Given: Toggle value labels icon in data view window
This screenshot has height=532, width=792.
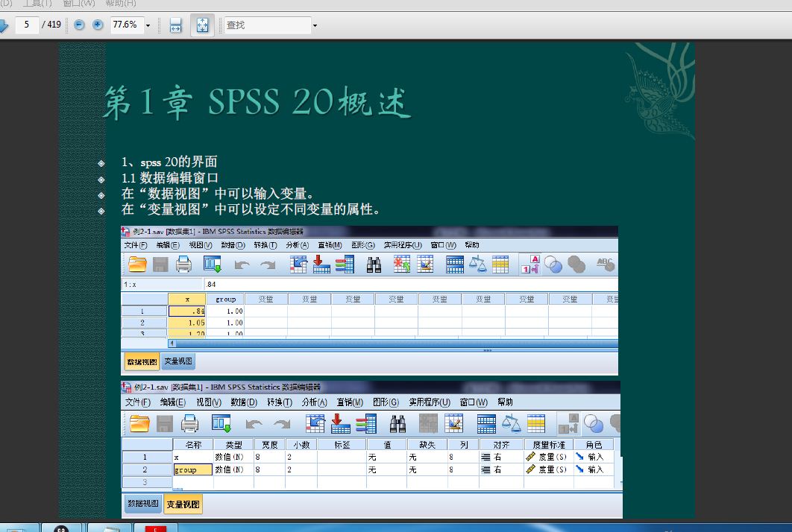Looking at the screenshot, I should 530,265.
